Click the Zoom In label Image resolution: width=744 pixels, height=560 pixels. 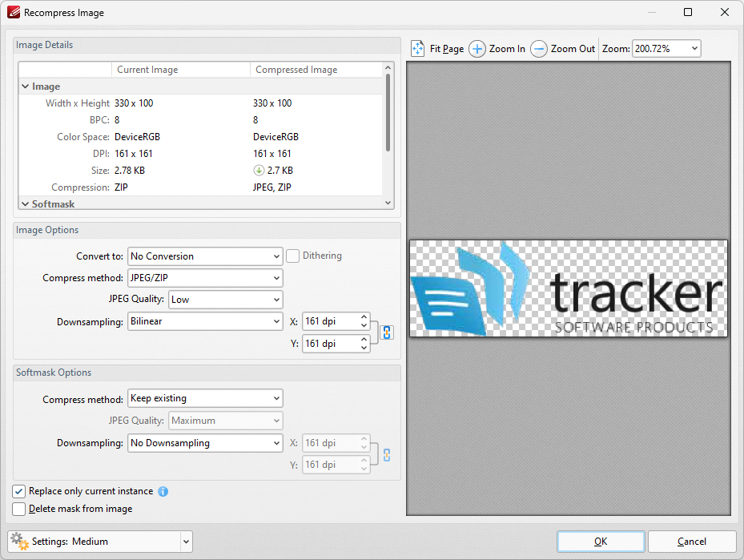click(507, 49)
